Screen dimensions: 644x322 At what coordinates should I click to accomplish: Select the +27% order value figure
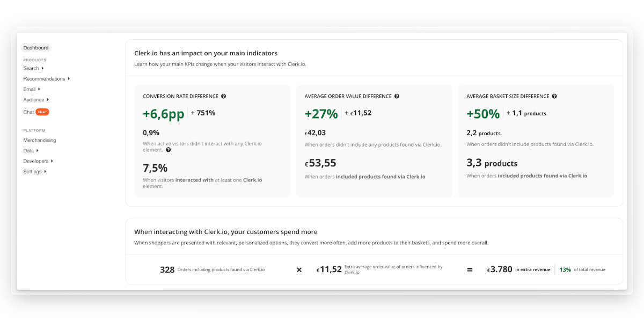[321, 114]
